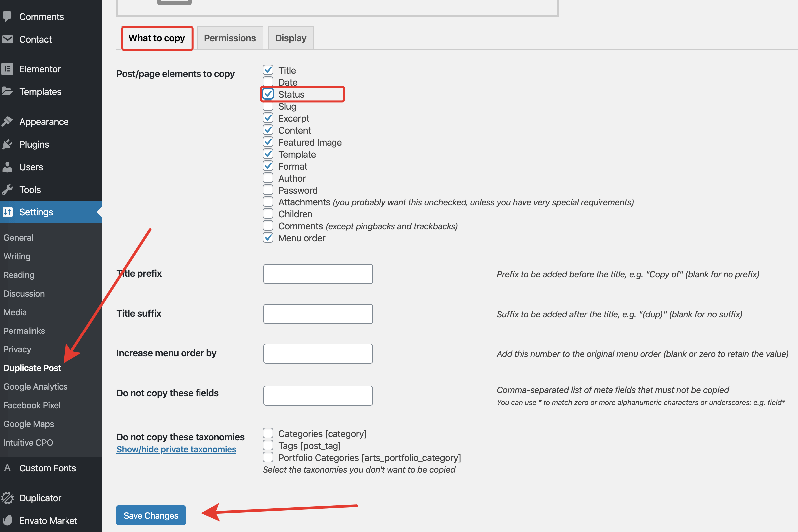The image size is (798, 532).
Task: Uncheck the Status checkbox
Action: tap(268, 94)
